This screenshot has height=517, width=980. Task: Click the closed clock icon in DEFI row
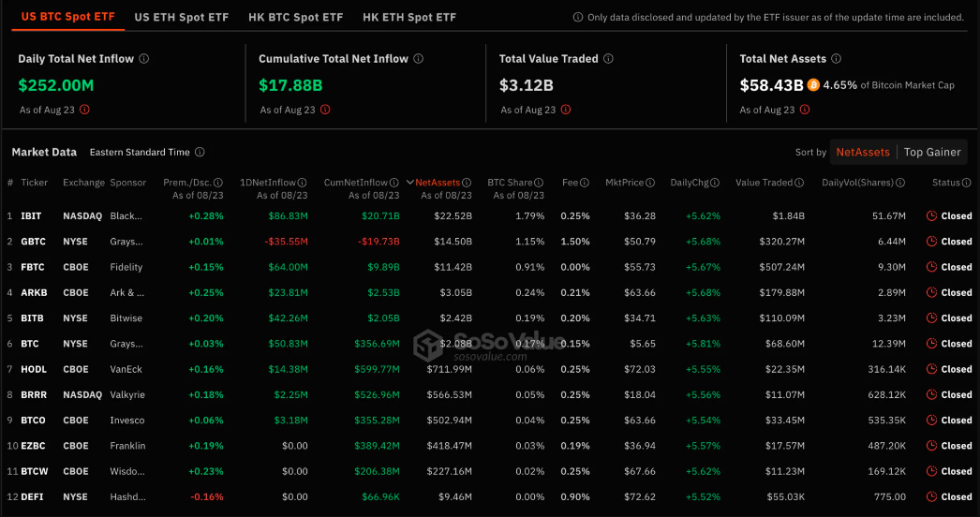pyautogui.click(x=931, y=496)
